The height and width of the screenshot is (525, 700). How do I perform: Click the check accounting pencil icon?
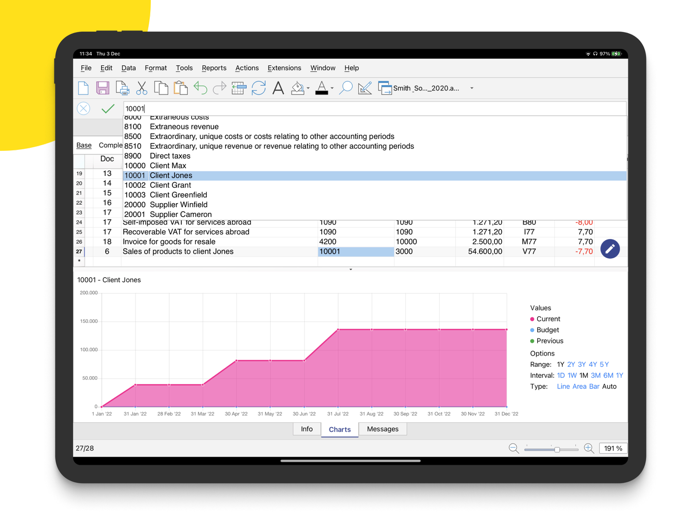[x=365, y=88]
